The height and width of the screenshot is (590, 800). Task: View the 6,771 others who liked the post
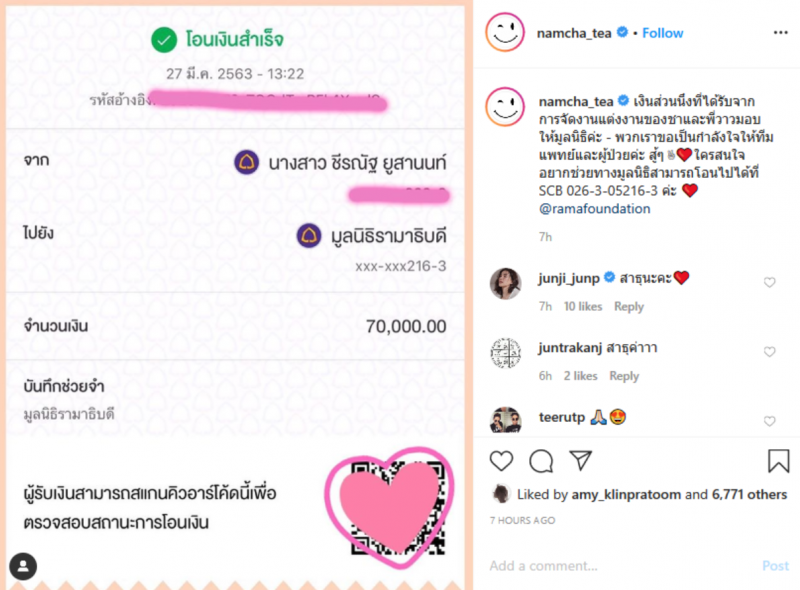click(749, 494)
